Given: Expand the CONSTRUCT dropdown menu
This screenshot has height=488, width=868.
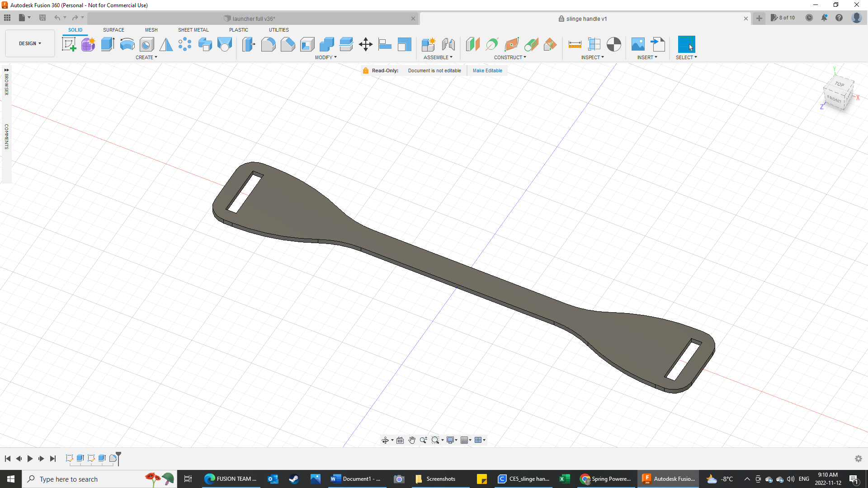Looking at the screenshot, I should click(510, 57).
